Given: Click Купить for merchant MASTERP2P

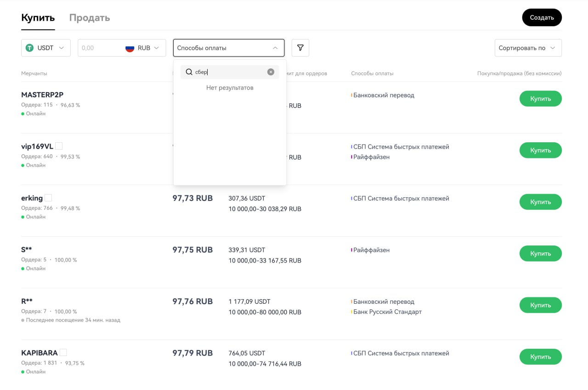Looking at the screenshot, I should [x=540, y=99].
